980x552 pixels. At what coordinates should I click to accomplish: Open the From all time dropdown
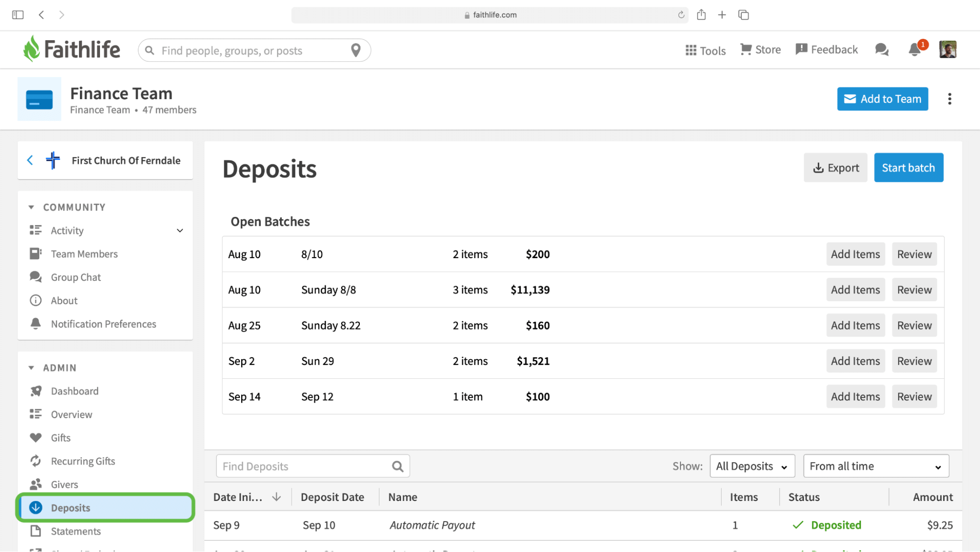pyautogui.click(x=876, y=466)
